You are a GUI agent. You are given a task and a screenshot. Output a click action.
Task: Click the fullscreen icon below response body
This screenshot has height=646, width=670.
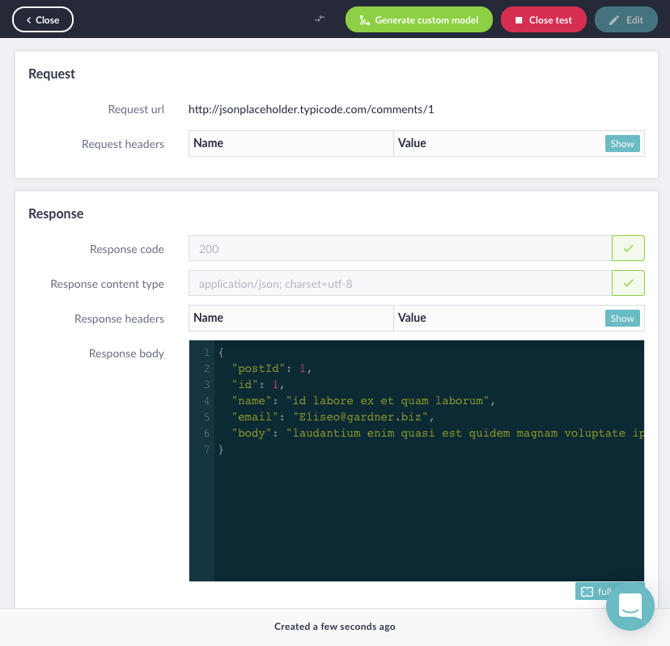(x=588, y=591)
